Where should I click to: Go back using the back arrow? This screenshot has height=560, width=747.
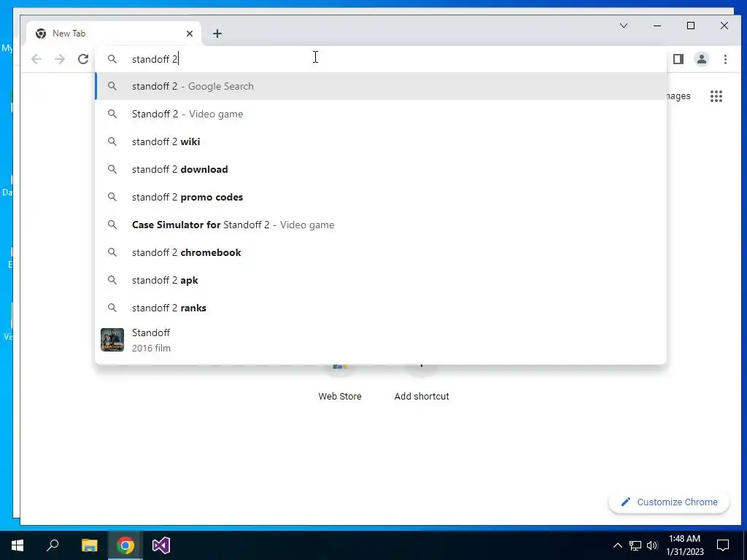point(36,59)
